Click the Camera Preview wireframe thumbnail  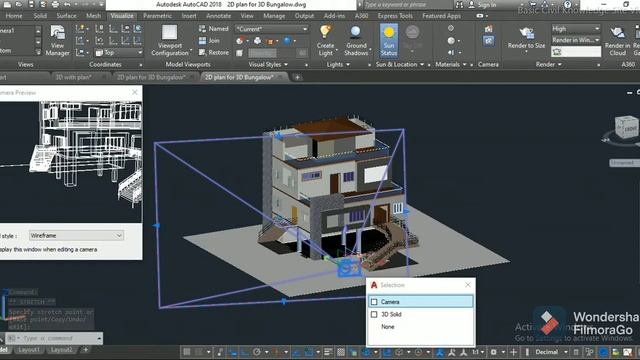(x=71, y=162)
